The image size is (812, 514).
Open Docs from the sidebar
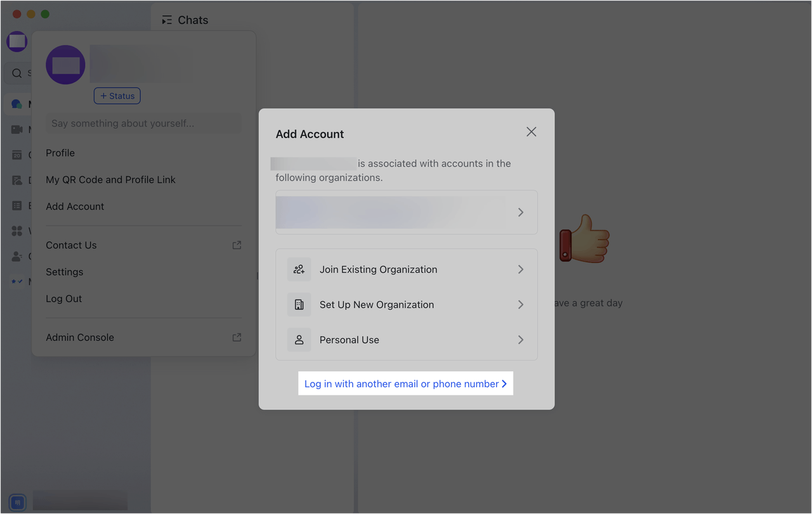click(x=16, y=179)
